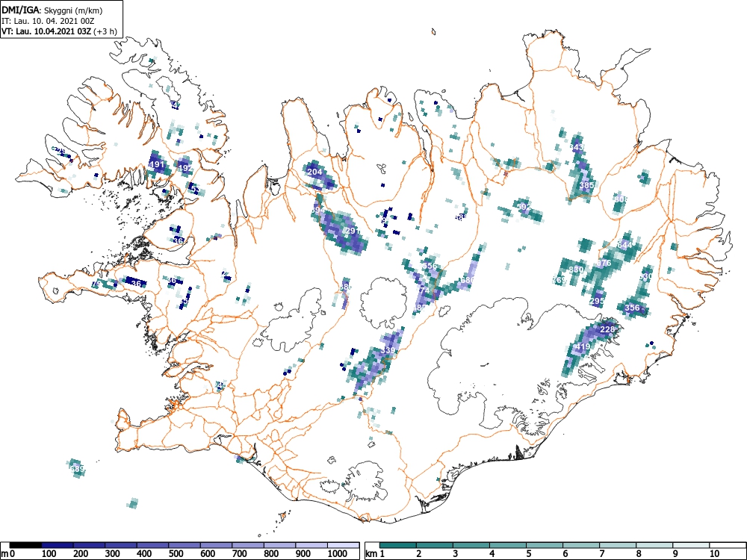
Task: Click the 'm' unit label of the metre legend
Action: (x=4, y=554)
